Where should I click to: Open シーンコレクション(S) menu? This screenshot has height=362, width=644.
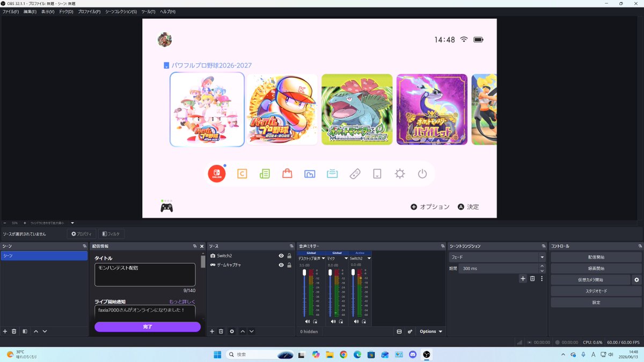tap(121, 11)
